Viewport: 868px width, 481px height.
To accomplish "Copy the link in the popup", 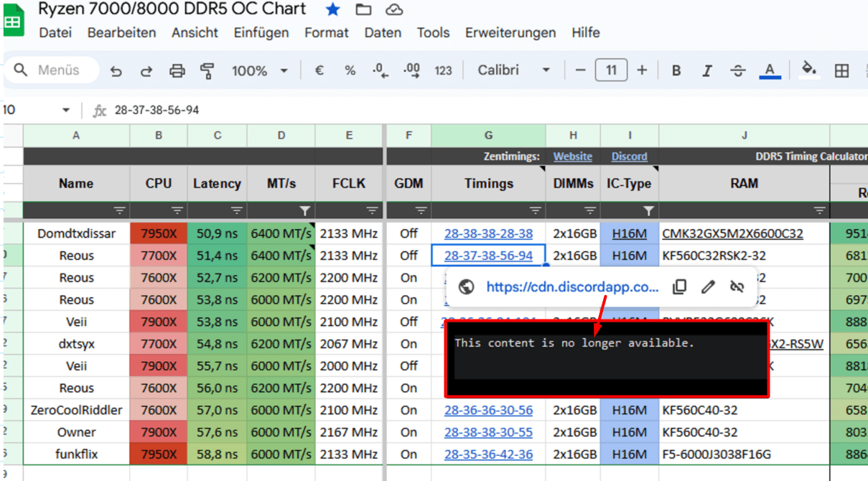I will (x=679, y=287).
